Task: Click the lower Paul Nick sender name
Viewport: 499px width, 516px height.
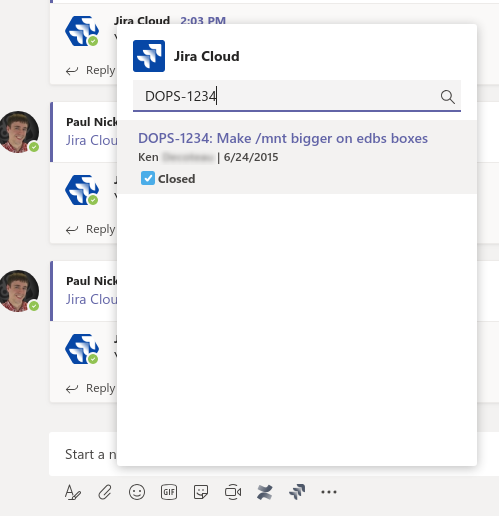Action: tap(92, 281)
